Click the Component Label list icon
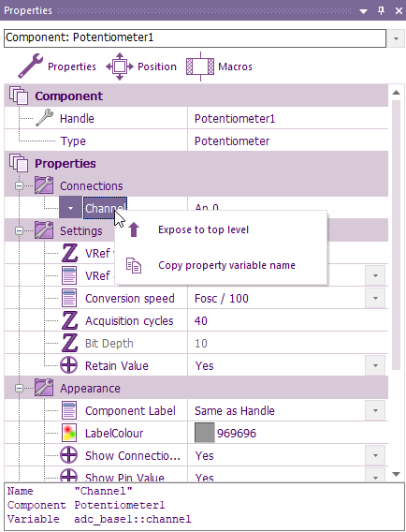 69,410
